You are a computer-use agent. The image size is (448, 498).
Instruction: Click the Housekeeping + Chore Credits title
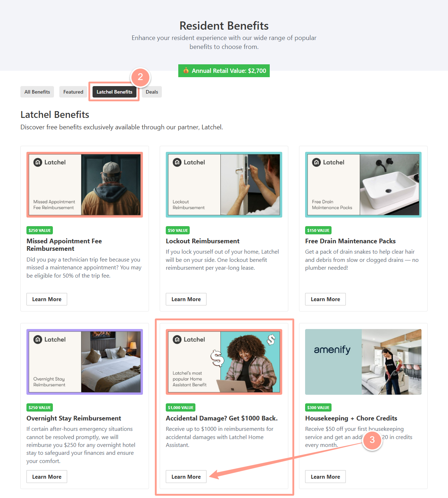click(x=351, y=418)
